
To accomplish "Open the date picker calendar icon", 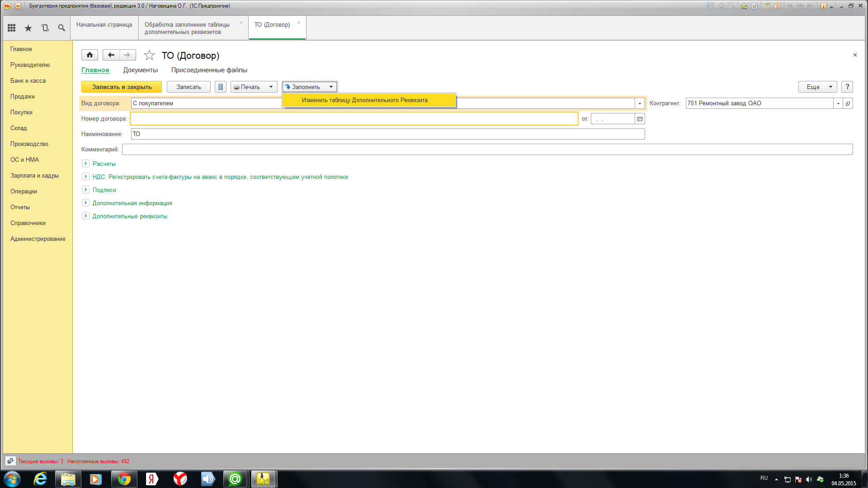I will click(640, 119).
